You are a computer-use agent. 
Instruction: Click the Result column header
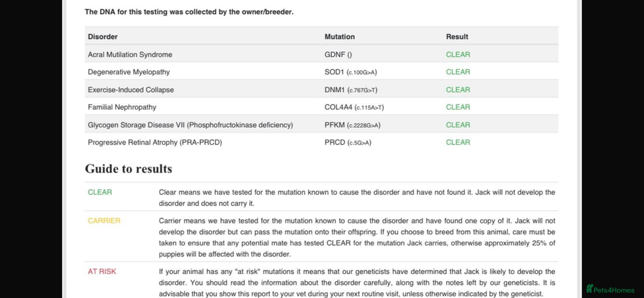coord(457,36)
